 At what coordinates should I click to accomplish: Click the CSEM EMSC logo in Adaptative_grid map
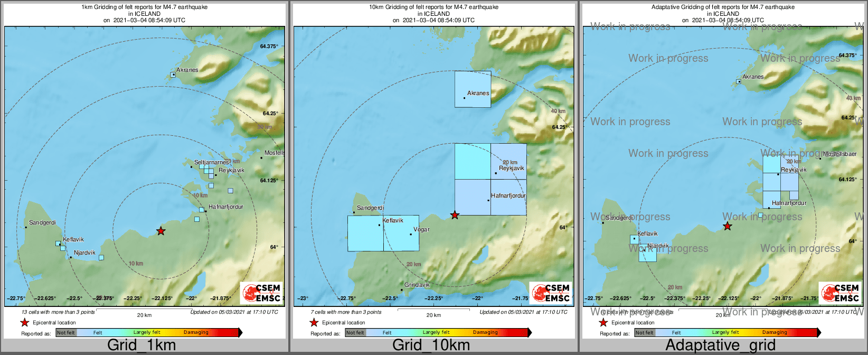click(x=840, y=293)
